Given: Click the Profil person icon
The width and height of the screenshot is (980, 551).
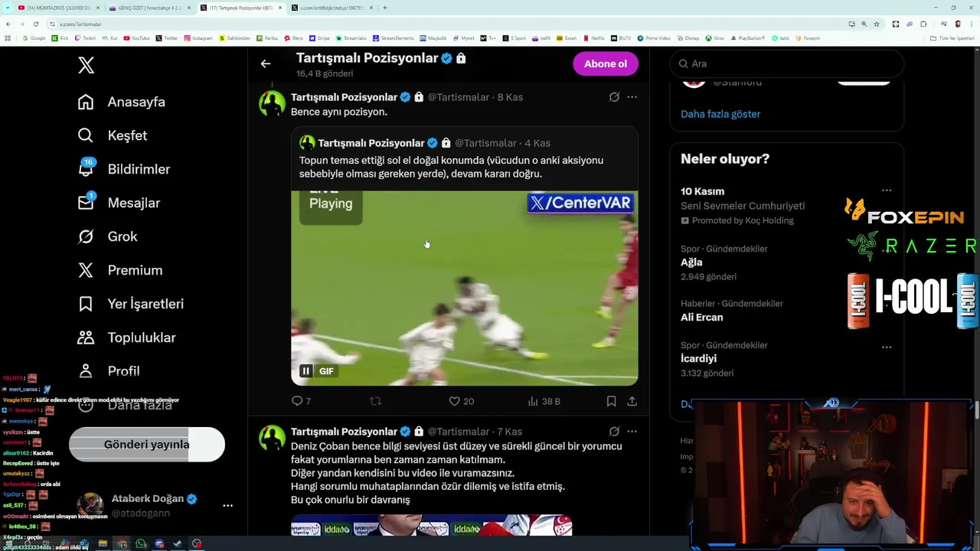Looking at the screenshot, I should point(86,371).
